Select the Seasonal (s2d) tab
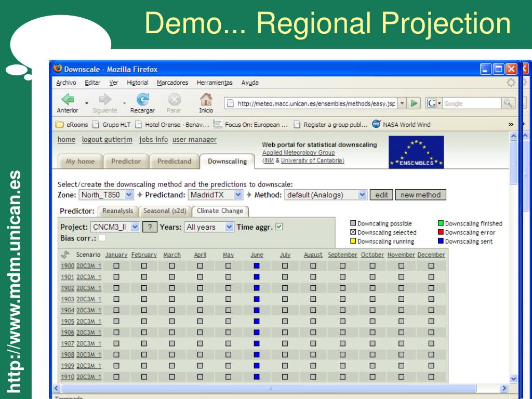The width and height of the screenshot is (532, 399). point(165,211)
